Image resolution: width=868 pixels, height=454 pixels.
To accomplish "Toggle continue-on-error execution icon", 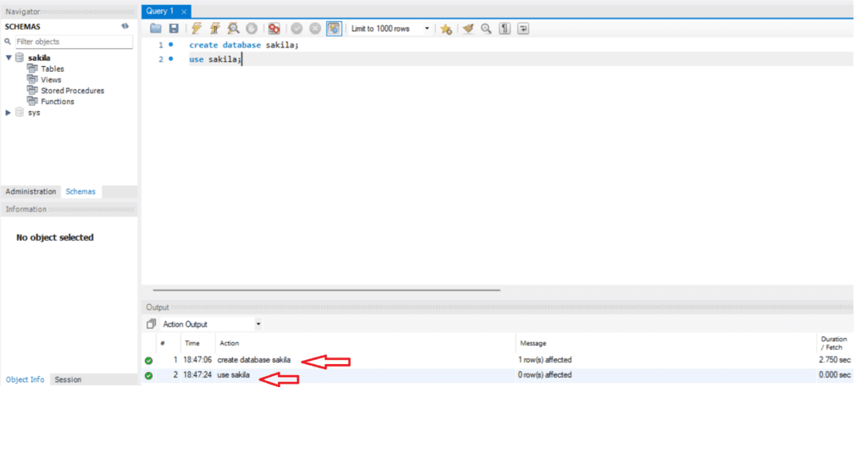I will tap(274, 28).
